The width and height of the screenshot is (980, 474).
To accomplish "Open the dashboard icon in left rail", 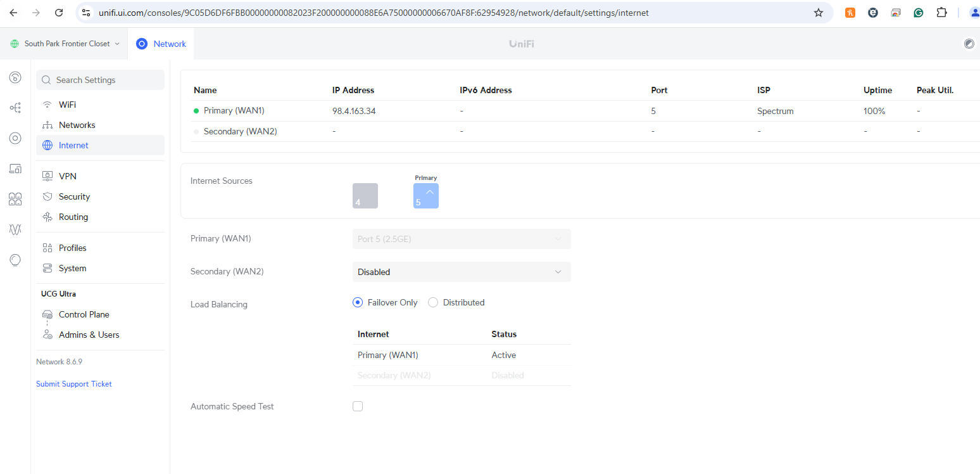I will coord(15,77).
